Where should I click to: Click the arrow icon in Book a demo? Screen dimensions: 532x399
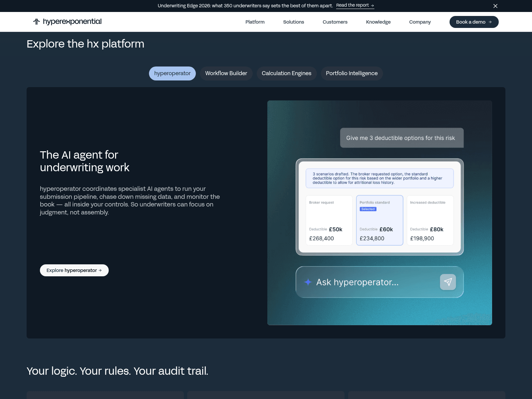tap(490, 22)
